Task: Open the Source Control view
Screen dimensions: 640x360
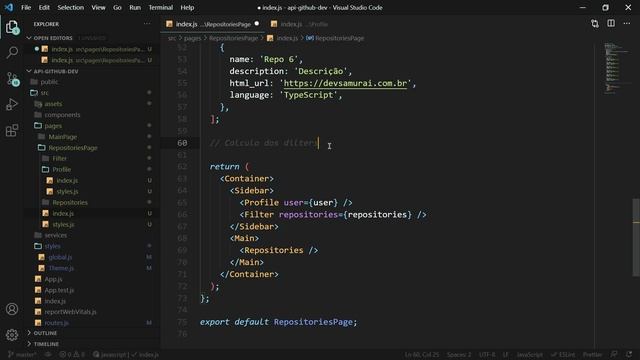Action: click(12, 78)
